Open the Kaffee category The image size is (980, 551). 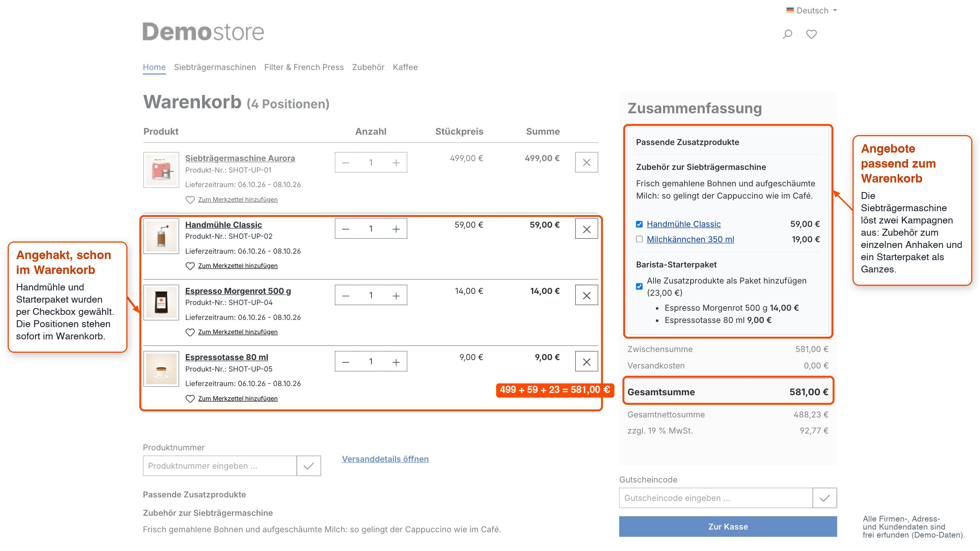[x=405, y=67]
